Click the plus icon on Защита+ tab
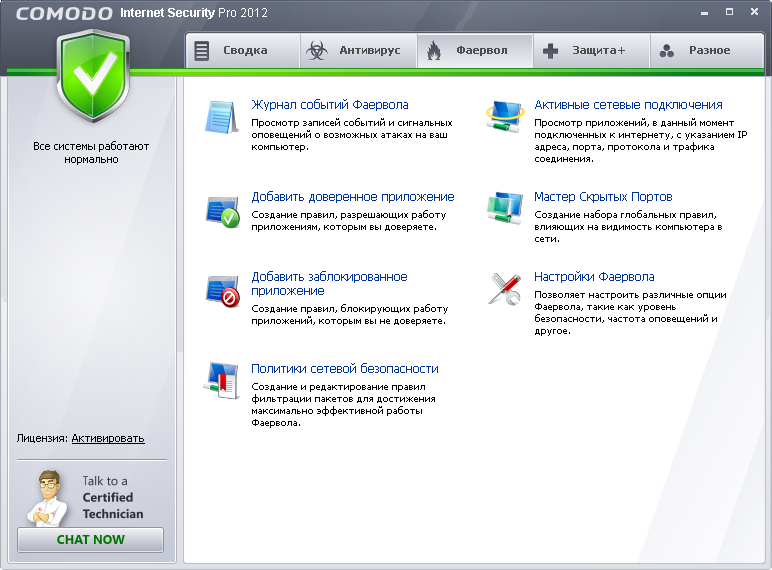Screen dimensions: 772x570 click(x=550, y=51)
